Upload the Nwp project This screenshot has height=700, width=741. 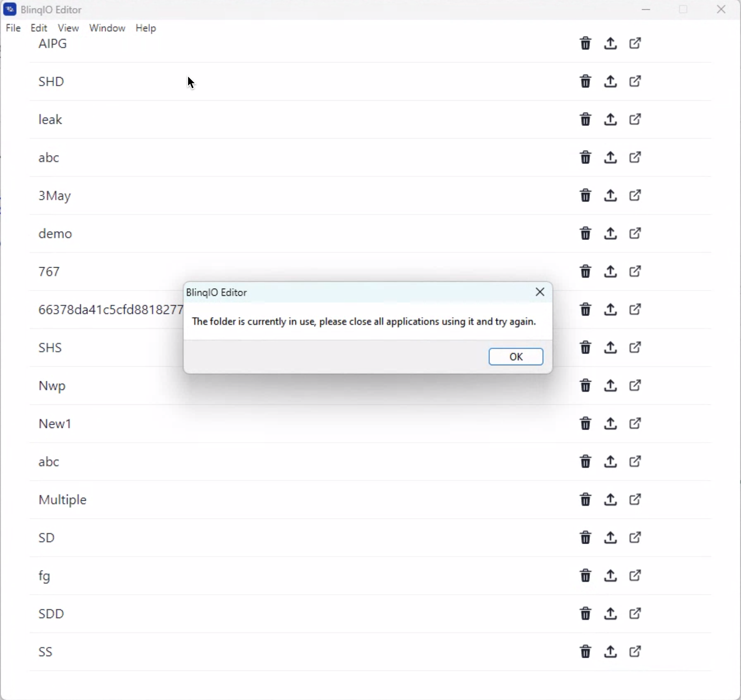pos(610,386)
